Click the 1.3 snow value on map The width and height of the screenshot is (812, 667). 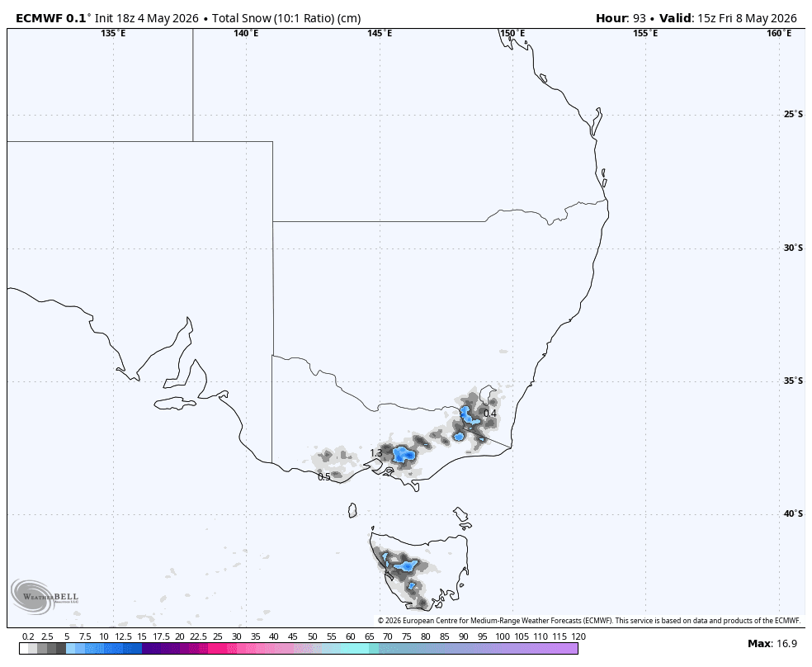[376, 453]
